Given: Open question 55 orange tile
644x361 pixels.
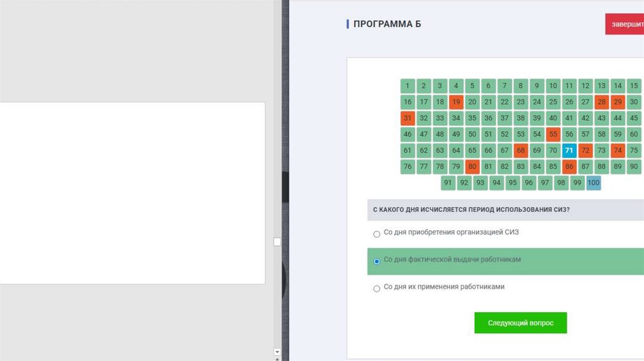Looking at the screenshot, I should (553, 134).
